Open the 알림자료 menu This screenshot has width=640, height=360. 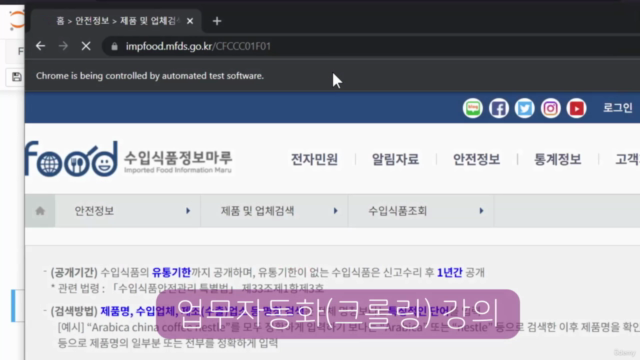(x=395, y=159)
